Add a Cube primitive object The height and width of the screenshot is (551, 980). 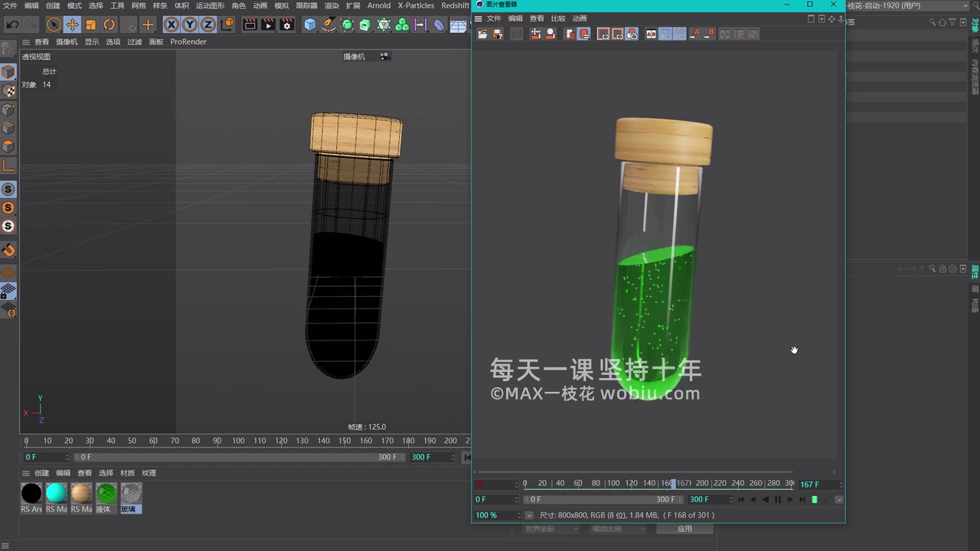[310, 24]
